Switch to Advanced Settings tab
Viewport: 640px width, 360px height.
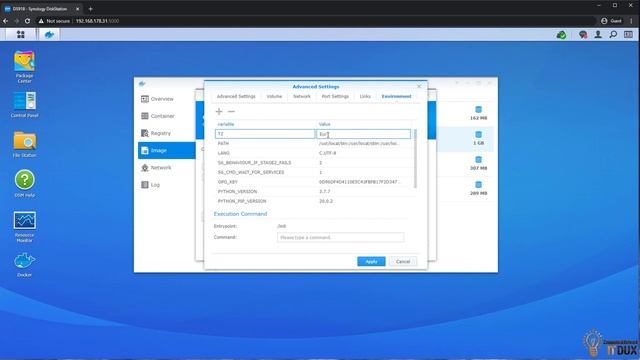[x=236, y=96]
